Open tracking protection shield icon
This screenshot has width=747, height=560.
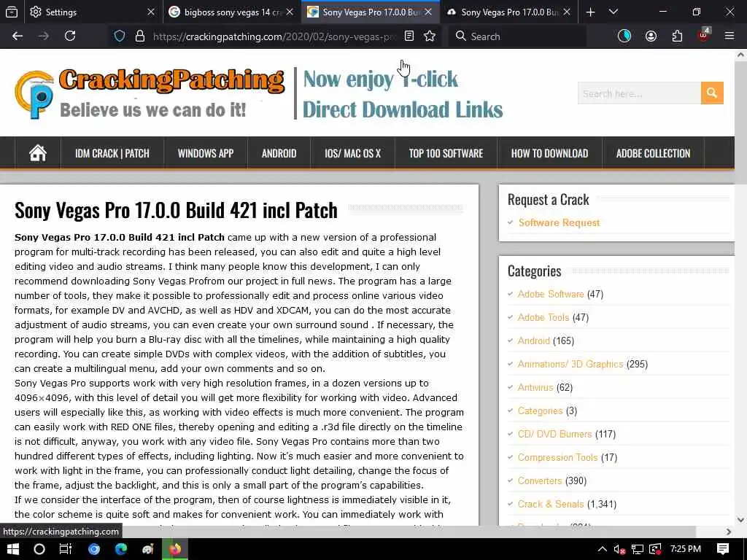(120, 36)
